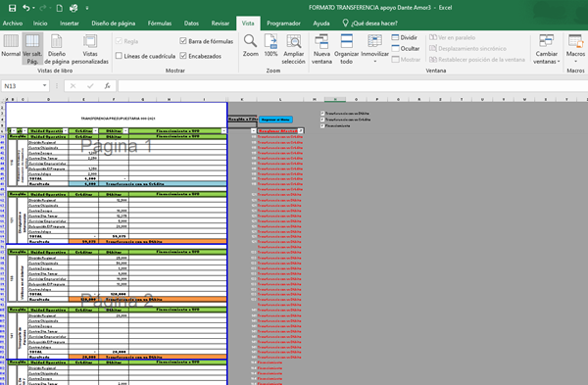Screen dimensions: 588x385
Task: Select Page Break Preview view
Action: [x=32, y=49]
